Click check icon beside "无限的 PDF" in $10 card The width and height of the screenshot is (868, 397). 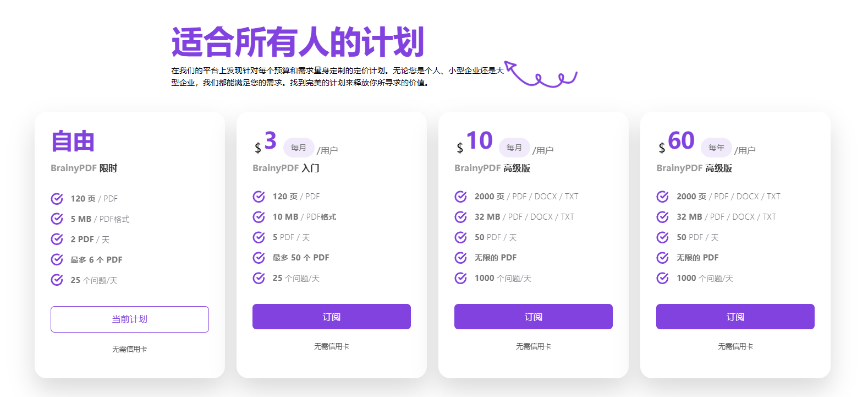coord(461,258)
